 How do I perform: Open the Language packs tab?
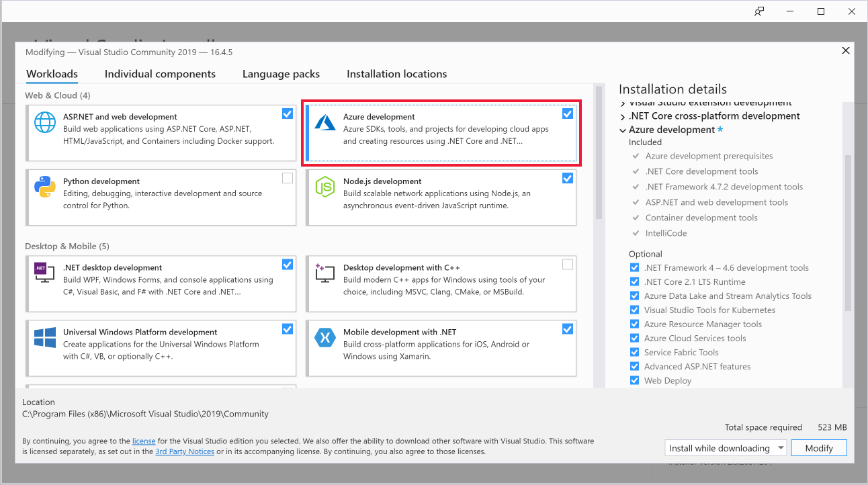[281, 74]
